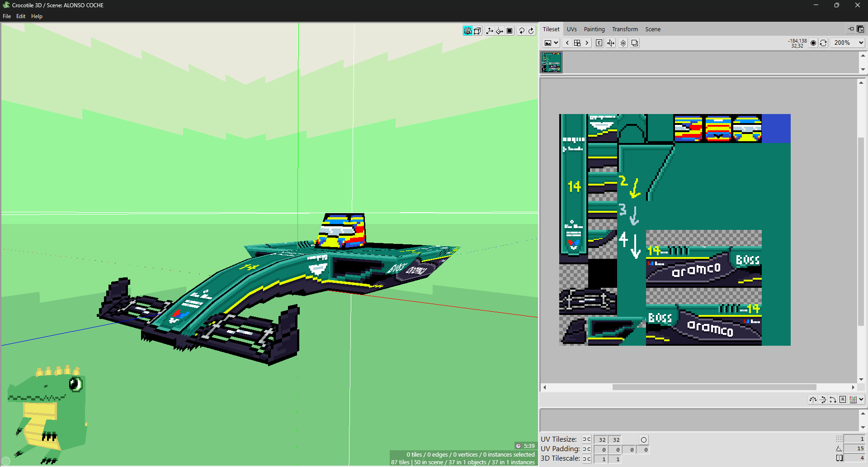Image resolution: width=868 pixels, height=467 pixels.
Task: Toggle the UV Padding link button
Action: [586, 449]
